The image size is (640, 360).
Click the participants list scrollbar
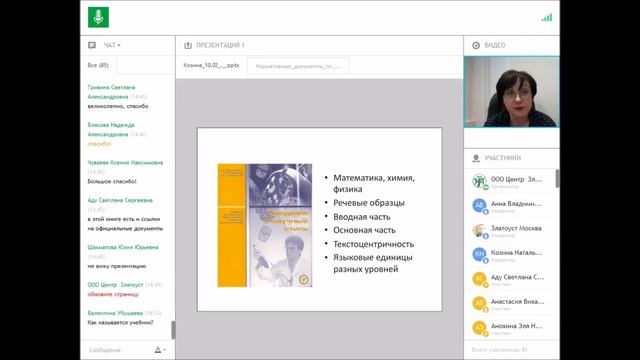(x=558, y=179)
